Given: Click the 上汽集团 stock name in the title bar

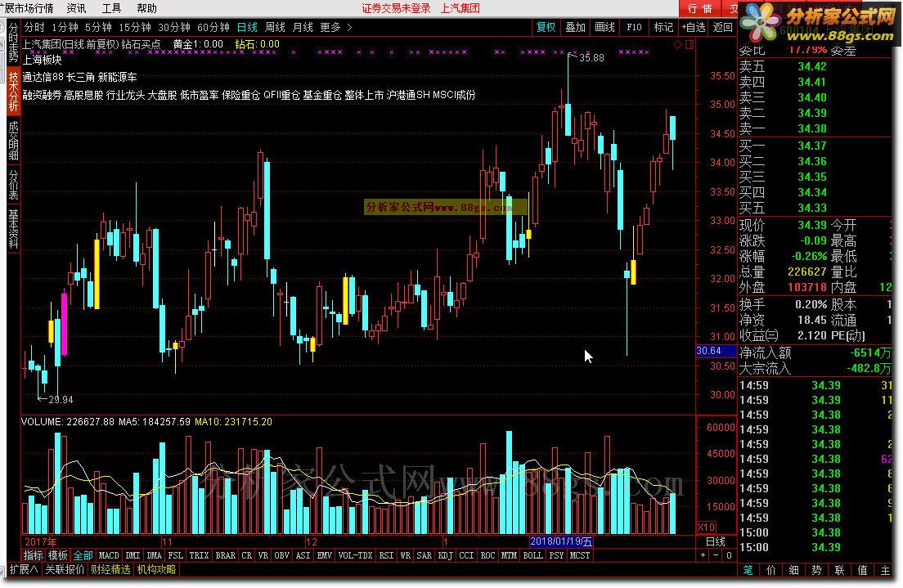Looking at the screenshot, I should 460,8.
